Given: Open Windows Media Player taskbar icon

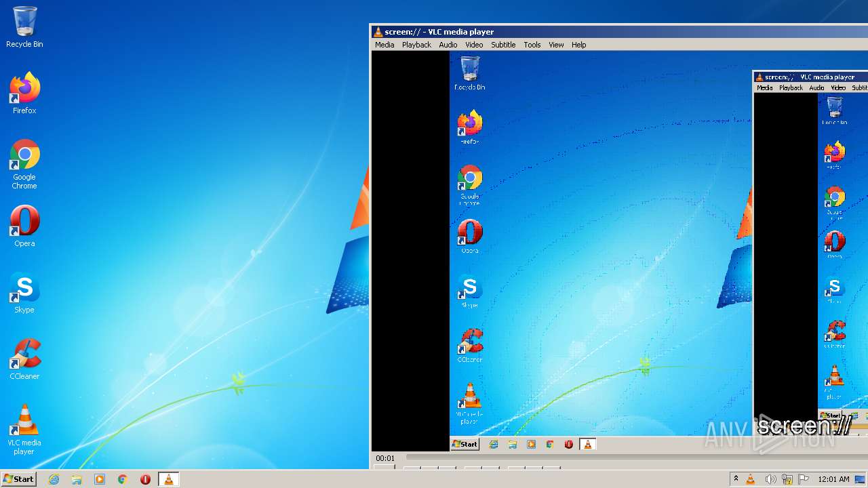Looking at the screenshot, I should pos(100,479).
